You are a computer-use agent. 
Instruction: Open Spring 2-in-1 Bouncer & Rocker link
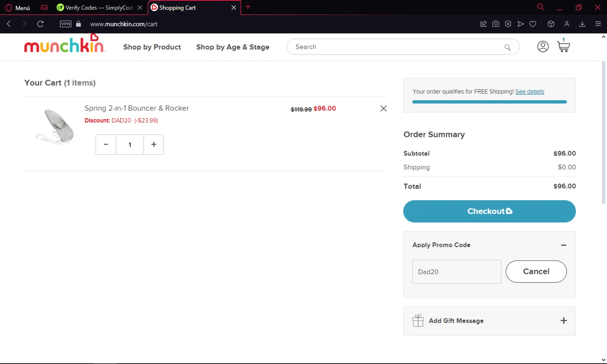pyautogui.click(x=137, y=108)
